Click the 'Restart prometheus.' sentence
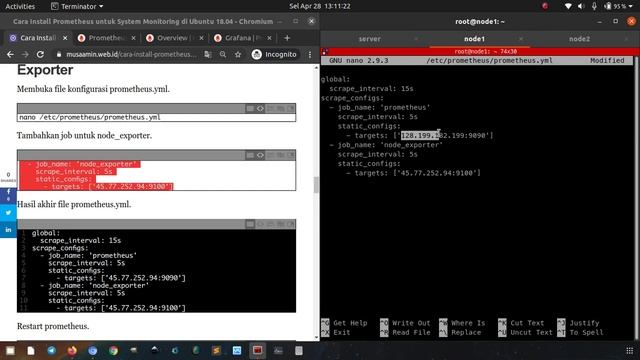640x360 pixels. tap(53, 326)
